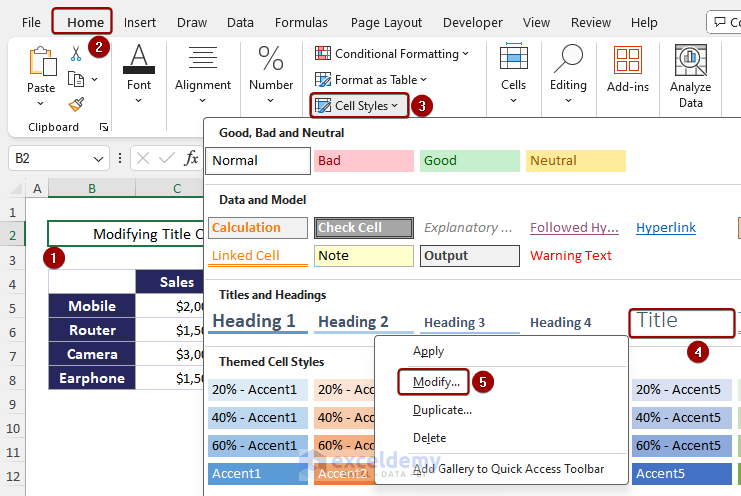Click the Copy icon
Screen dimensions: 741x496
pyautogui.click(x=76, y=79)
